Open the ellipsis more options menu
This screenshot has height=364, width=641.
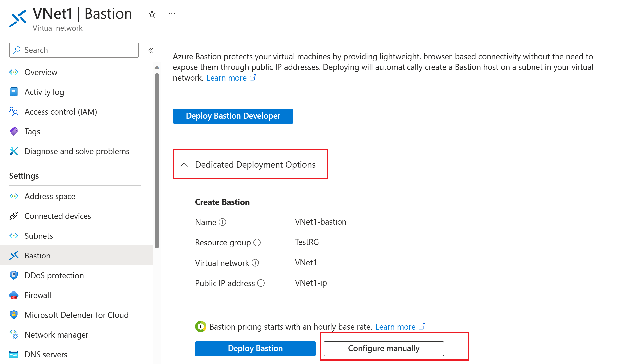coord(172,13)
